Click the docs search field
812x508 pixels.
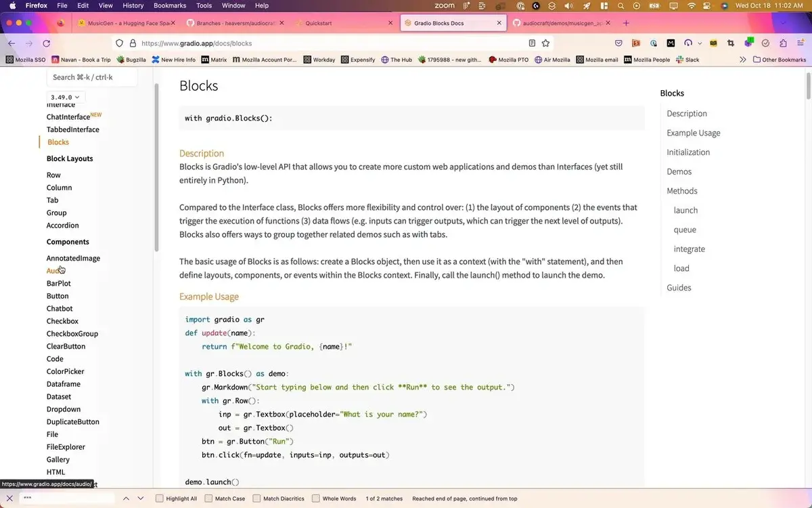[x=92, y=77]
